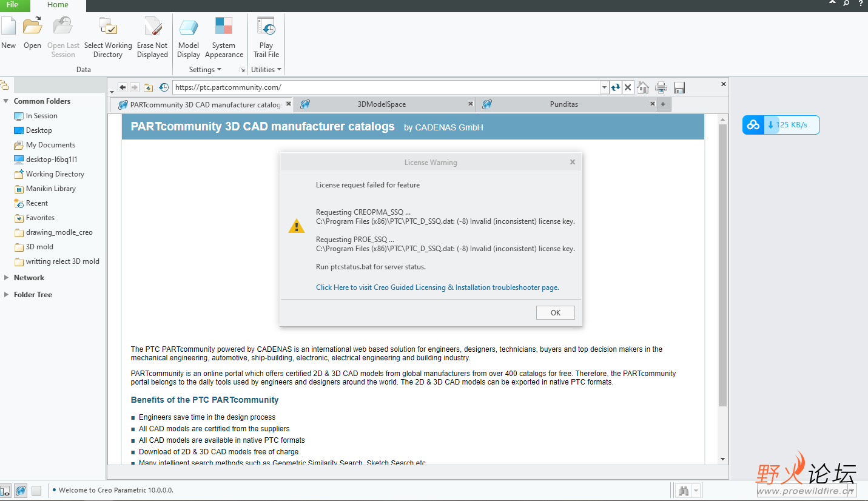This screenshot has width=868, height=501.
Task: Open the URL address dropdown
Action: point(604,87)
